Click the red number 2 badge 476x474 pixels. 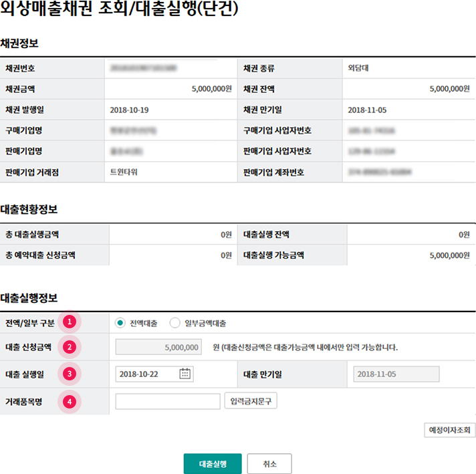tap(69, 347)
